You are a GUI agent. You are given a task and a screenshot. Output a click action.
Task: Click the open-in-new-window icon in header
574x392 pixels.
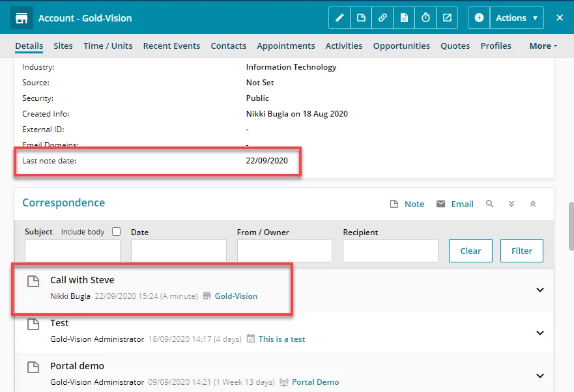(x=447, y=18)
